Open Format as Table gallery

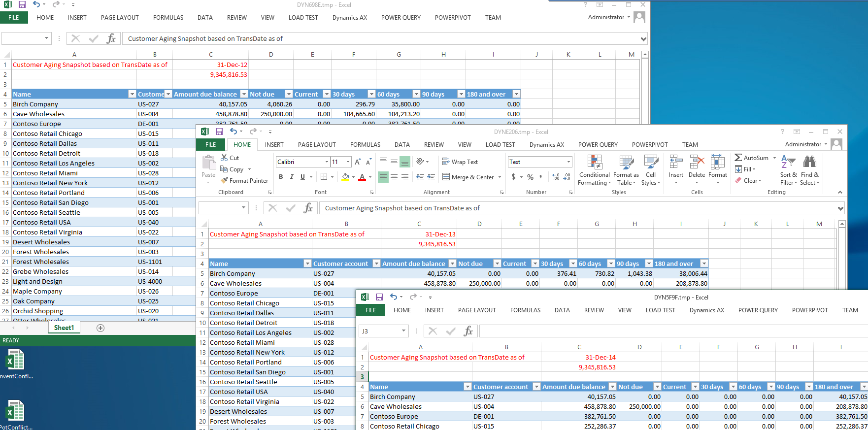coord(626,163)
